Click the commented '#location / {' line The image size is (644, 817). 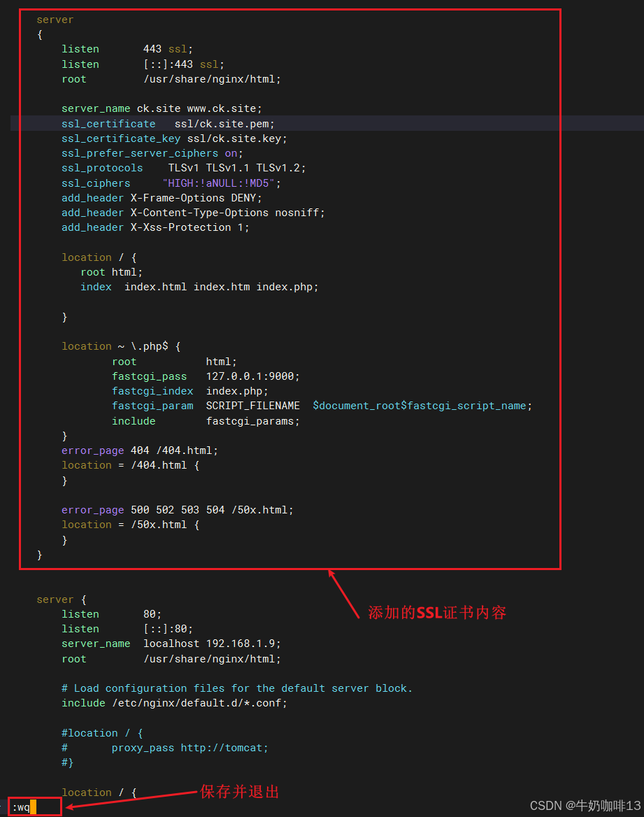(x=102, y=732)
